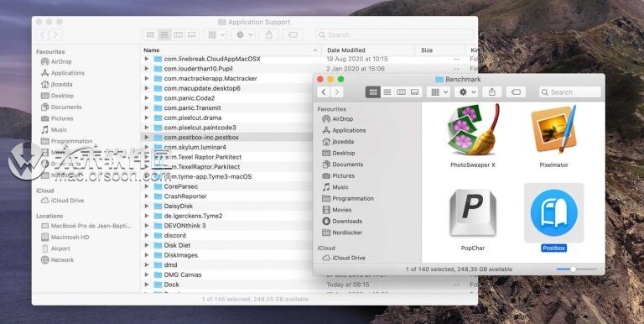Select the Pixelmator app icon

[x=553, y=129]
